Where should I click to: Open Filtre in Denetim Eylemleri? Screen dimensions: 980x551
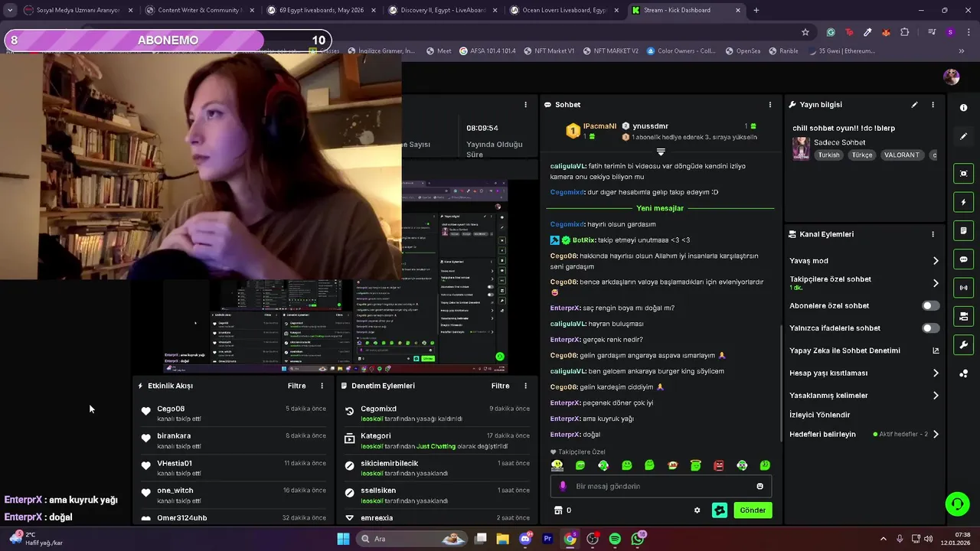pos(500,386)
